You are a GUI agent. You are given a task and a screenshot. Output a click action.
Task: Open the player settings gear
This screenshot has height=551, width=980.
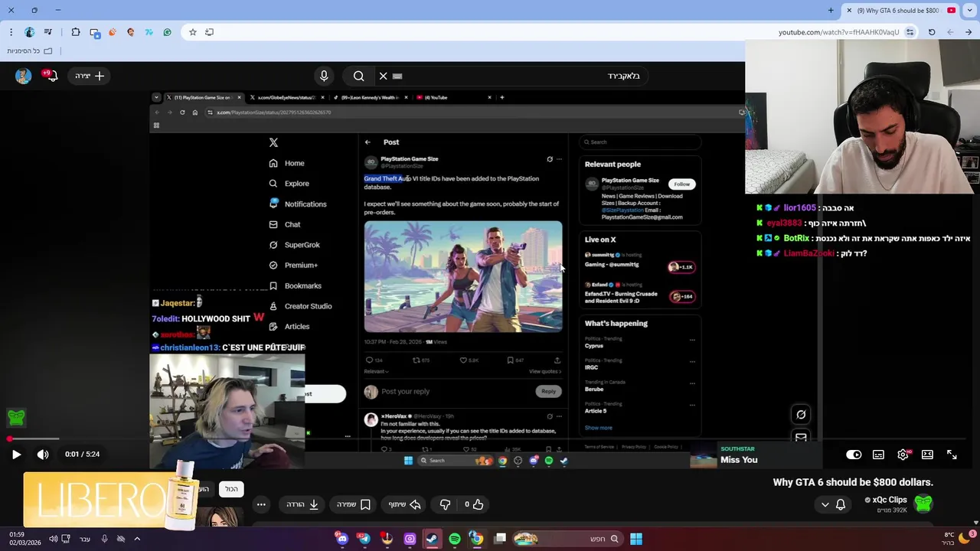click(x=903, y=454)
